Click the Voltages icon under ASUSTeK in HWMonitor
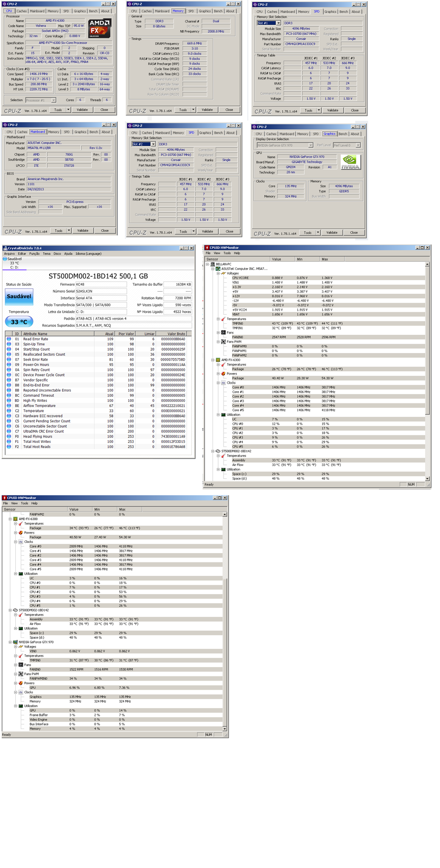Screen dimensions: 440x868 click(x=223, y=273)
